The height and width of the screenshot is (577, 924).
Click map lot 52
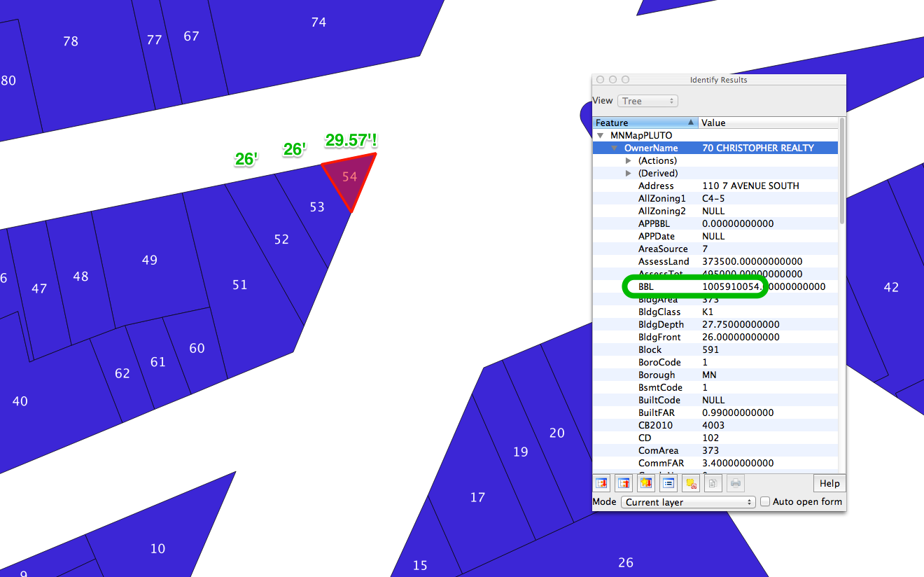pos(281,239)
